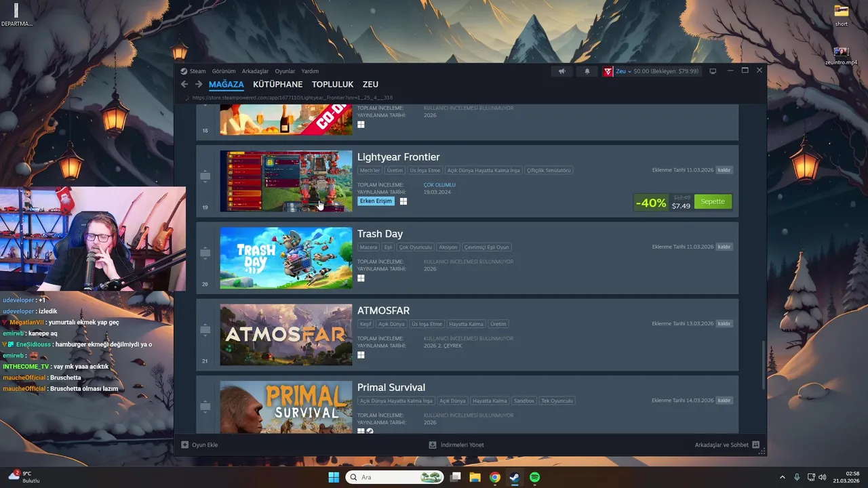Open the Steam menu

(x=197, y=71)
